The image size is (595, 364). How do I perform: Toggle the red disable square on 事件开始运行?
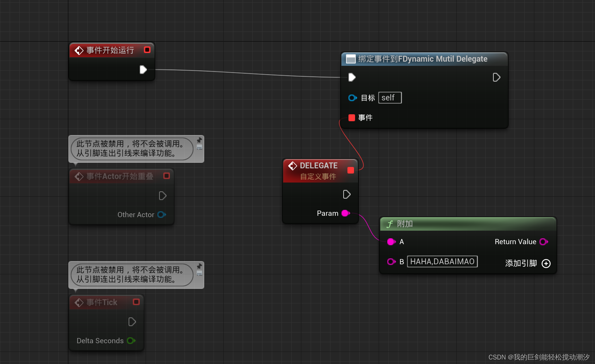tap(147, 50)
